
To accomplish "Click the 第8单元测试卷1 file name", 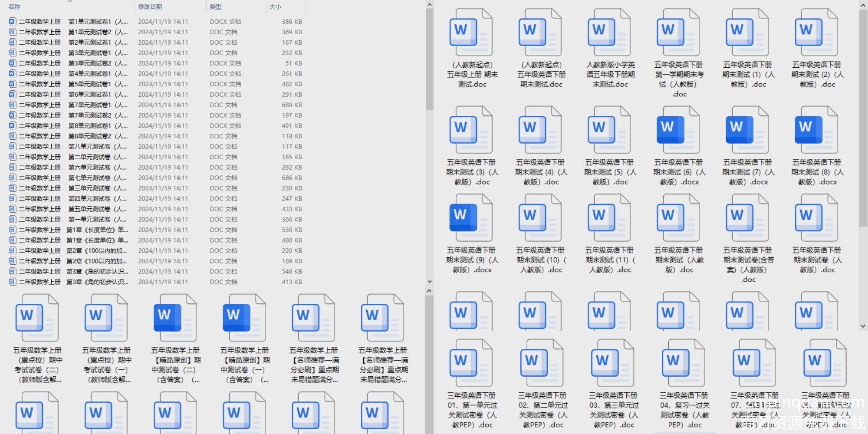I will click(x=73, y=125).
